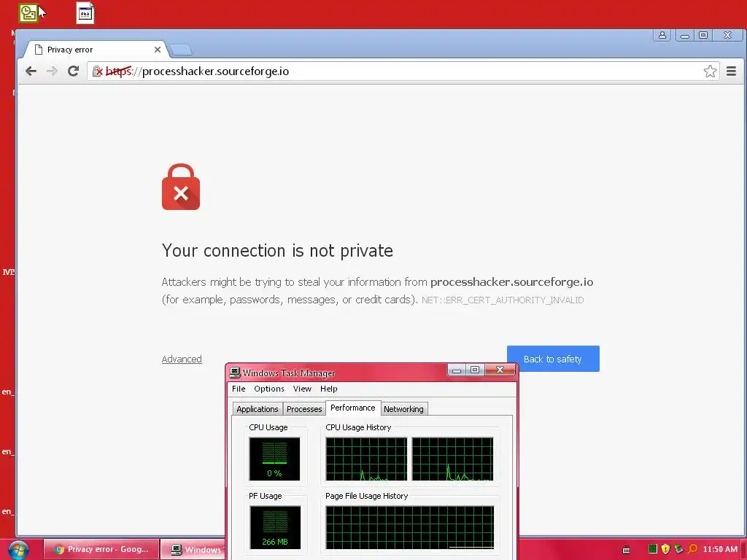747x560 pixels.
Task: Open the Advanced link
Action: click(182, 359)
